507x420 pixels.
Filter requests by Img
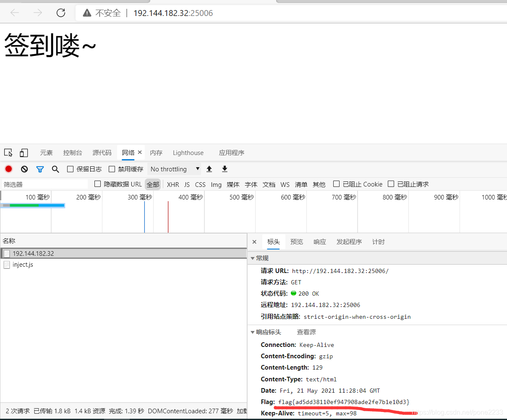[x=216, y=184]
